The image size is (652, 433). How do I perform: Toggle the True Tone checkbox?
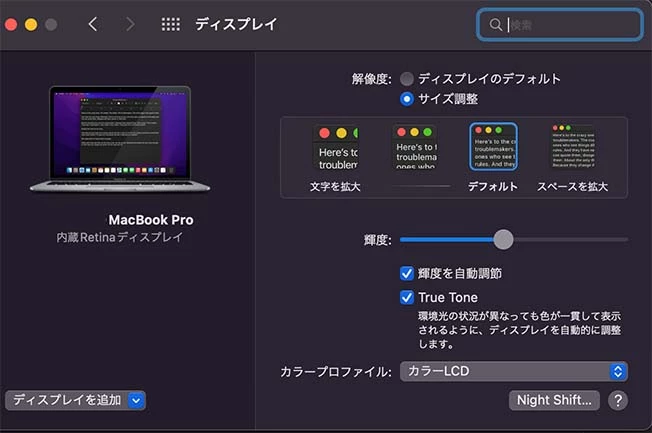click(x=407, y=297)
